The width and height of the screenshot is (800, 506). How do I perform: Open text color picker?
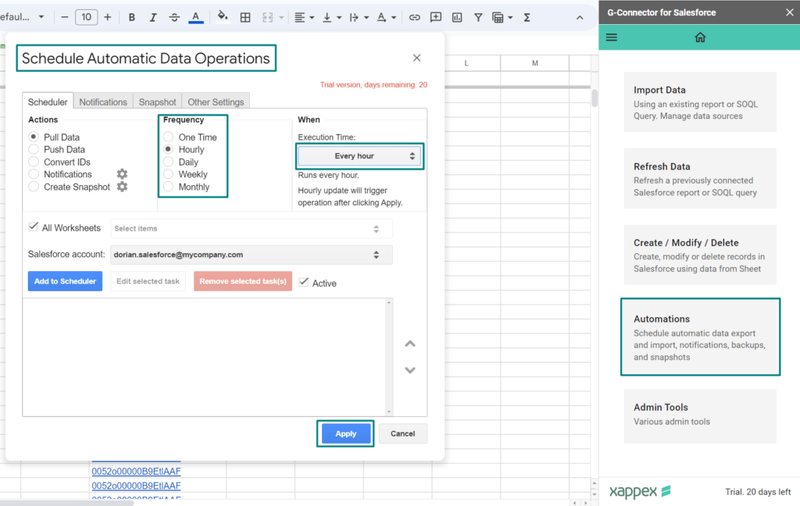coord(195,17)
